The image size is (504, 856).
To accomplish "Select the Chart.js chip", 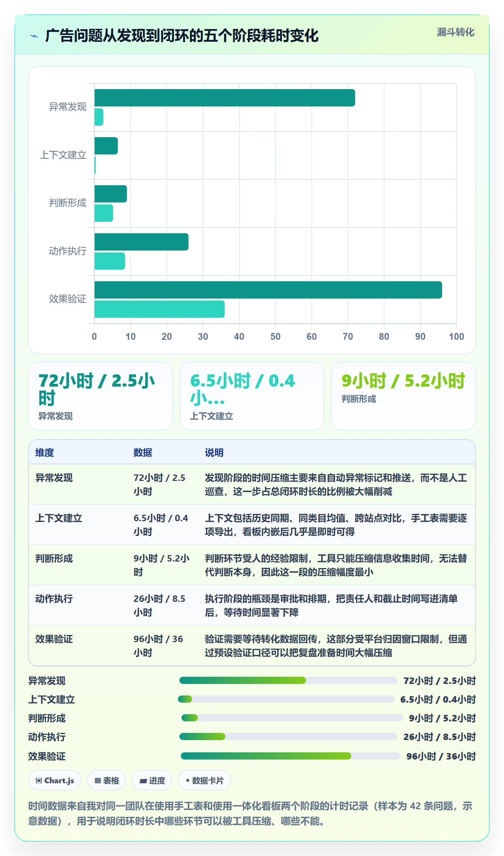I will pyautogui.click(x=55, y=780).
